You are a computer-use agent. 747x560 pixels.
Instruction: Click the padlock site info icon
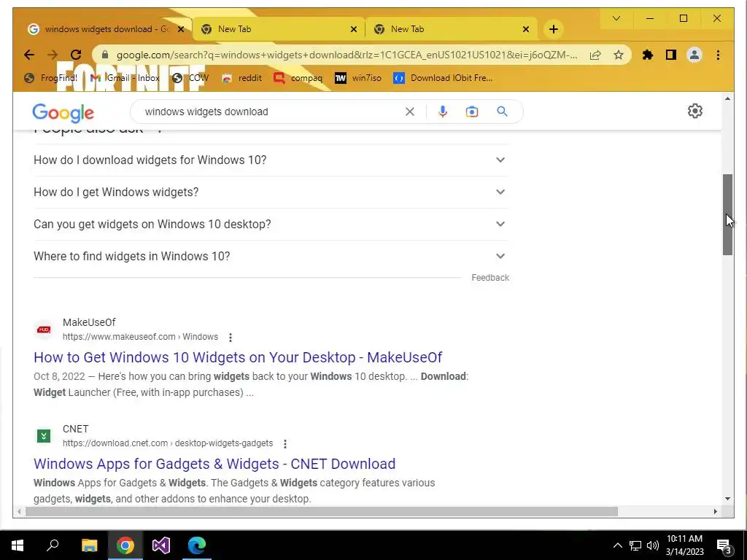[x=105, y=55]
